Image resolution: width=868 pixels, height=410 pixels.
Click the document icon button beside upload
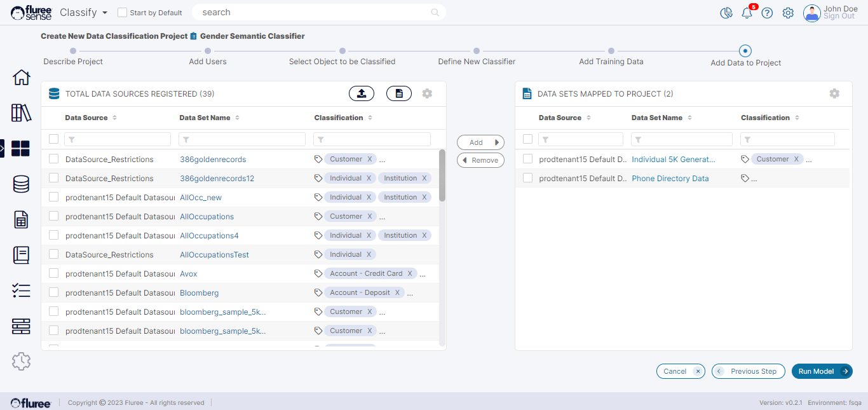399,93
